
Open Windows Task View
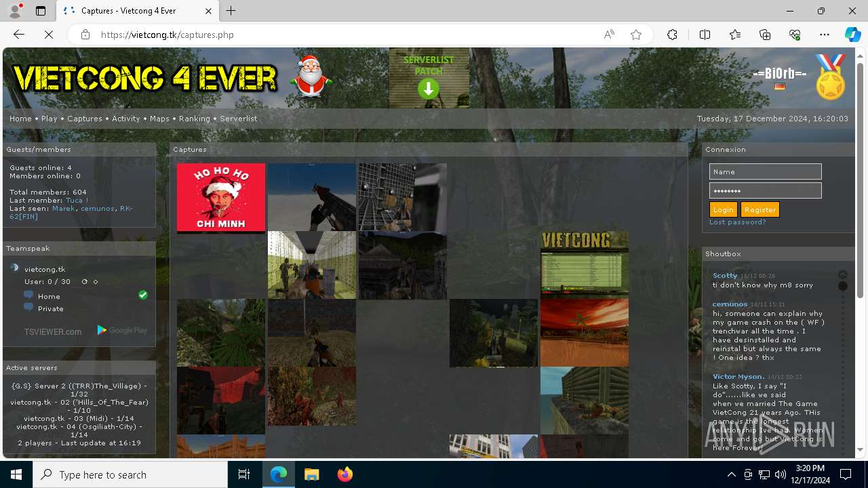[244, 474]
